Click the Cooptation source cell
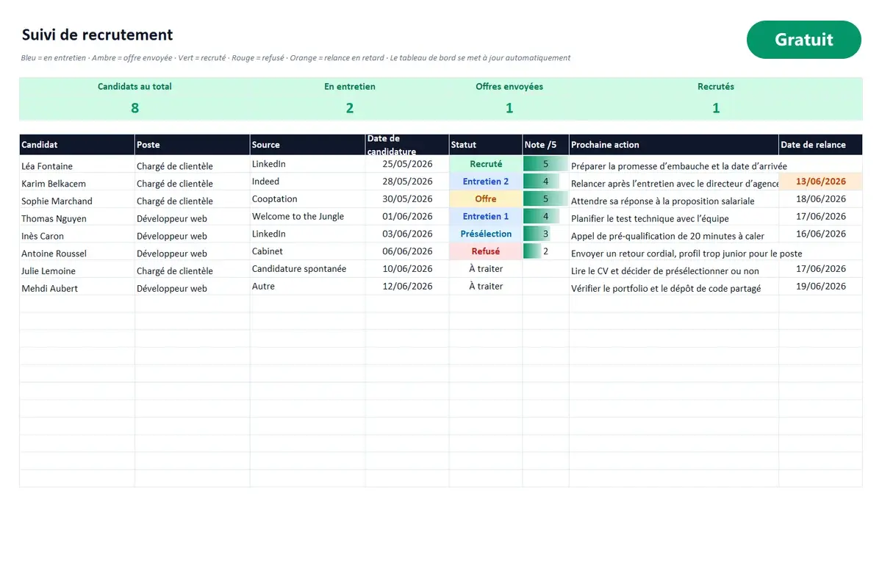Image resolution: width=882 pixels, height=588 pixels. tap(308, 199)
